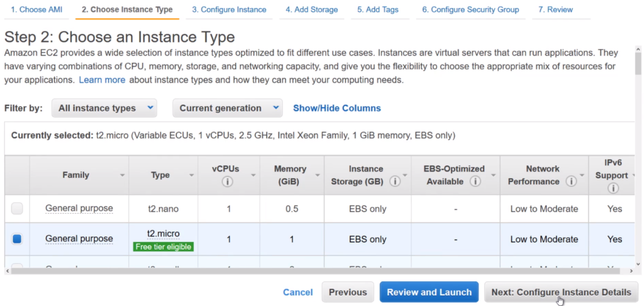Open the Learn more link
The image size is (644, 306).
pos(102,80)
